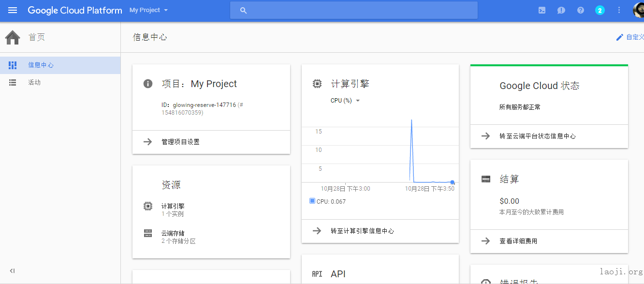The width and height of the screenshot is (644, 284).
Task: Click the 资源 card heading
Action: coord(171,185)
